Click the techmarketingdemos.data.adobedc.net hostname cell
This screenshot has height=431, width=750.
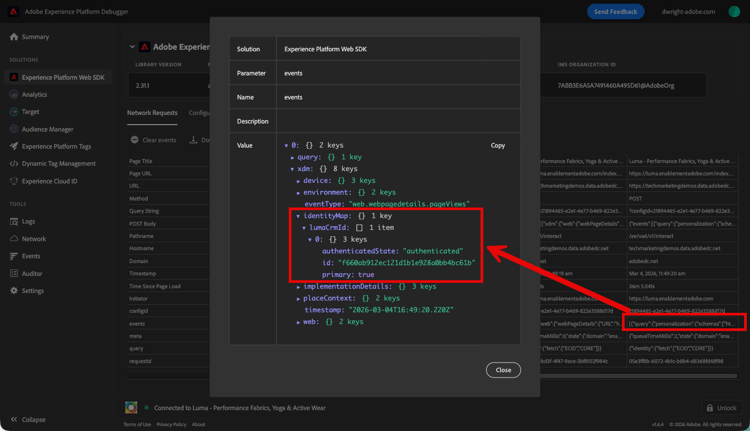(x=674, y=248)
